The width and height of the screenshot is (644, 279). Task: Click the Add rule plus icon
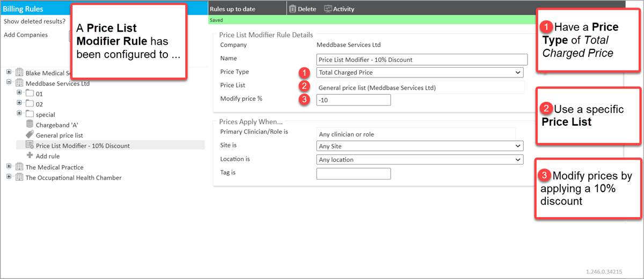(30, 156)
